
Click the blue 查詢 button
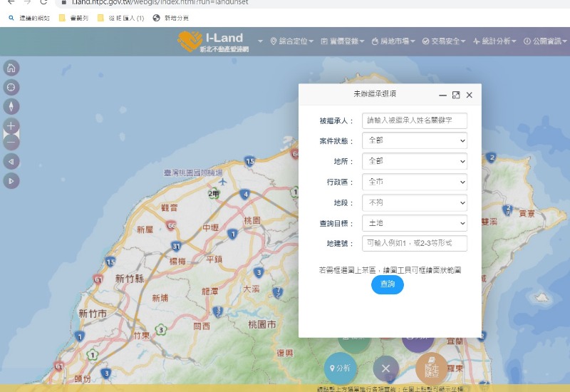point(387,284)
